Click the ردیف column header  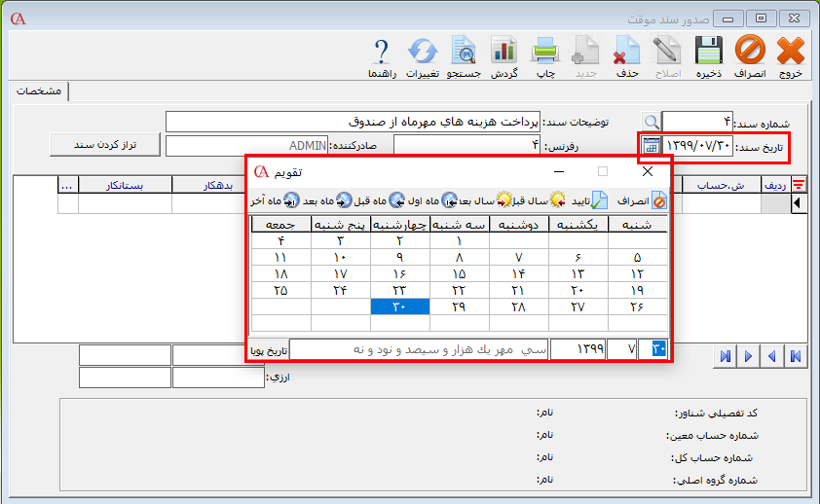tap(775, 185)
